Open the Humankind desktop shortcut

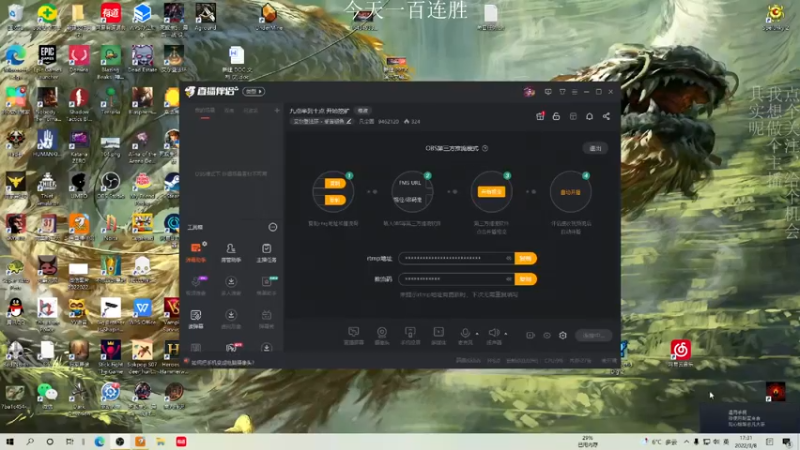(x=47, y=144)
